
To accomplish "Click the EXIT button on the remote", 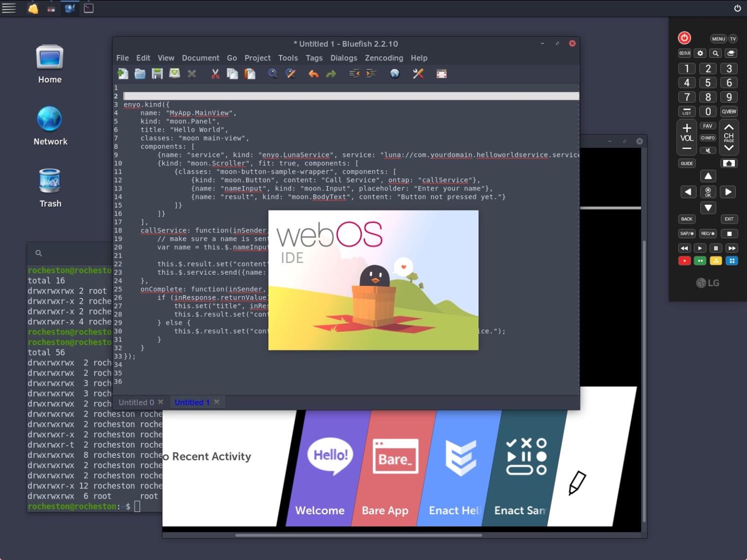I will (x=729, y=219).
